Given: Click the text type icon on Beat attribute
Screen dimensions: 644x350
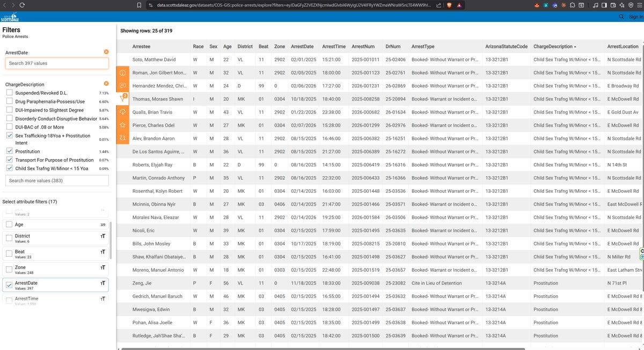Looking at the screenshot, I should [103, 251].
